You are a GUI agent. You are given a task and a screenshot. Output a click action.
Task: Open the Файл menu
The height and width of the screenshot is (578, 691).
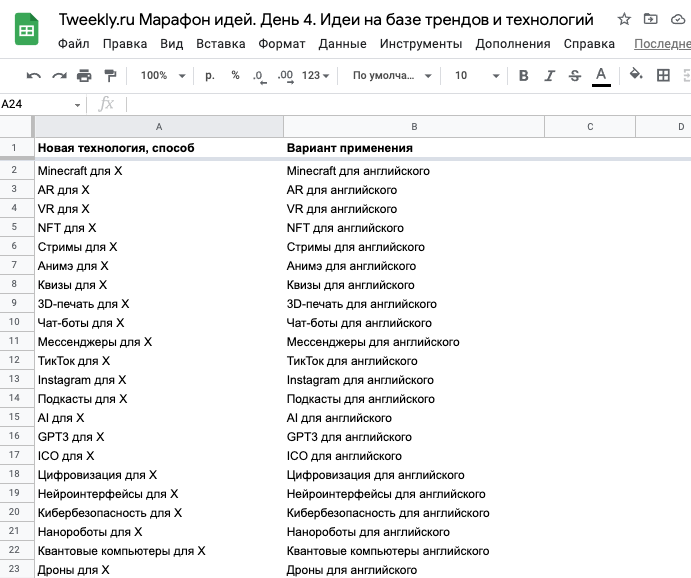pos(74,44)
